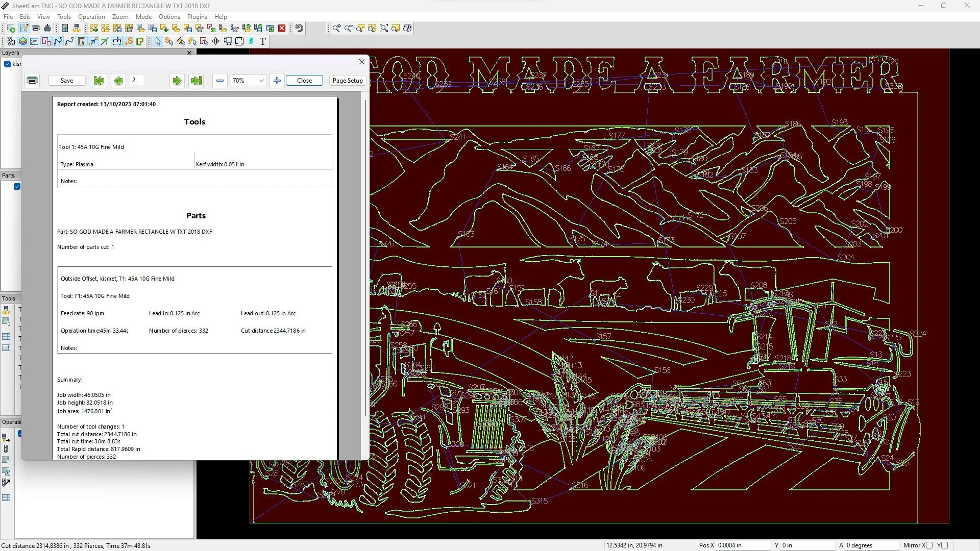
Task: Click the red X delete icon
Action: click(x=282, y=29)
